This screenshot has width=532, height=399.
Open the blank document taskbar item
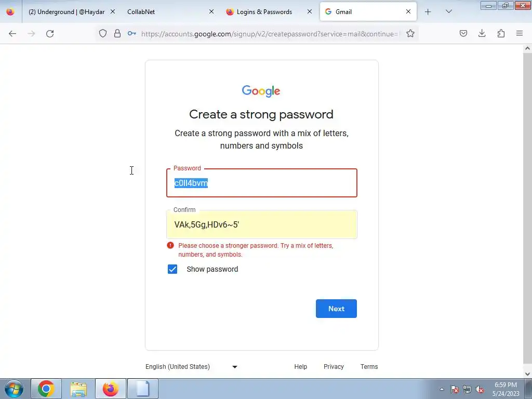(143, 389)
